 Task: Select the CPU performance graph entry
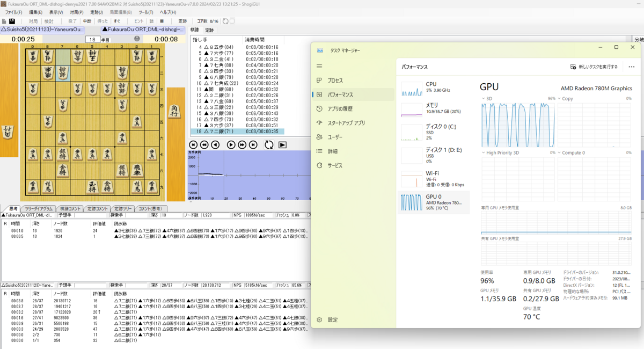(434, 89)
